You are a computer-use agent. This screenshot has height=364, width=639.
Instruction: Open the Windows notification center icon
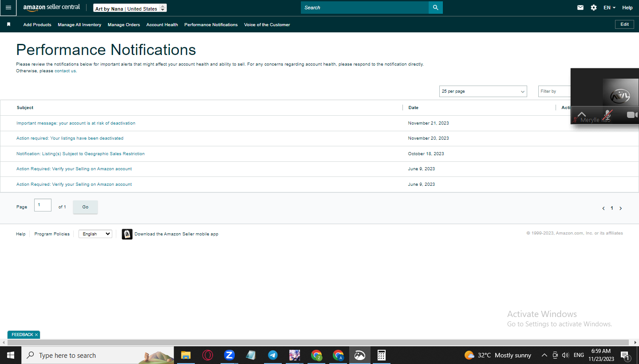coord(625,355)
